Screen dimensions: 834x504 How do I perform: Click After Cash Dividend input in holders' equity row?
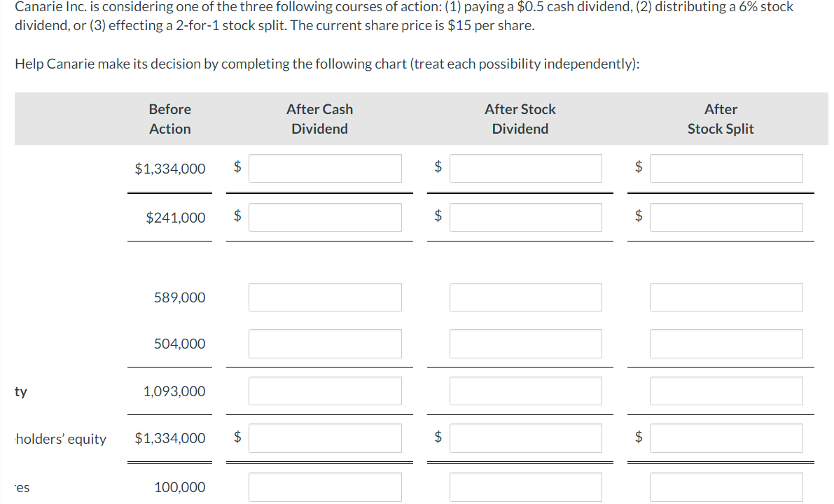pyautogui.click(x=325, y=438)
